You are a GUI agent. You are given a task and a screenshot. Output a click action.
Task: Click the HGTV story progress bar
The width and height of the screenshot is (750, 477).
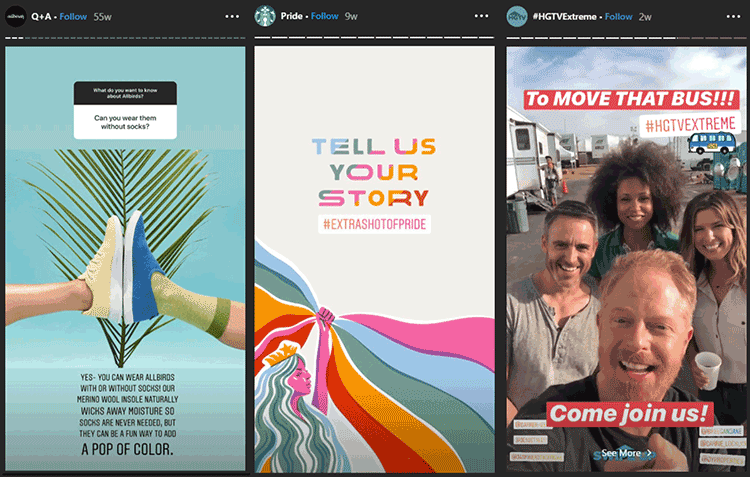pos(626,38)
